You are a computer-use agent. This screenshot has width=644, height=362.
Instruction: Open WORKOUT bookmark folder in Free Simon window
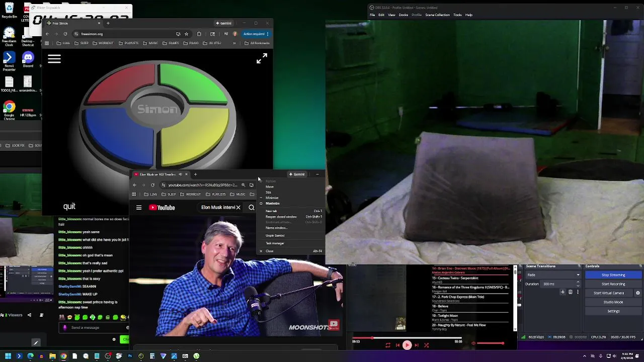point(104,43)
